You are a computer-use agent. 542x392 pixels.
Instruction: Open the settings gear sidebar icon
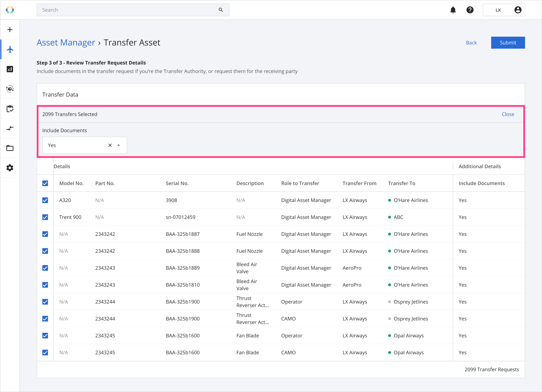point(10,168)
